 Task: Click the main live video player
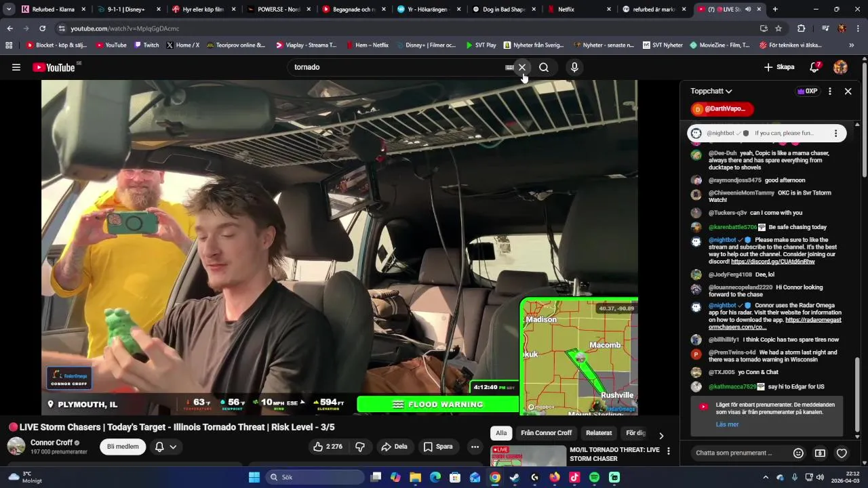pyautogui.click(x=339, y=247)
